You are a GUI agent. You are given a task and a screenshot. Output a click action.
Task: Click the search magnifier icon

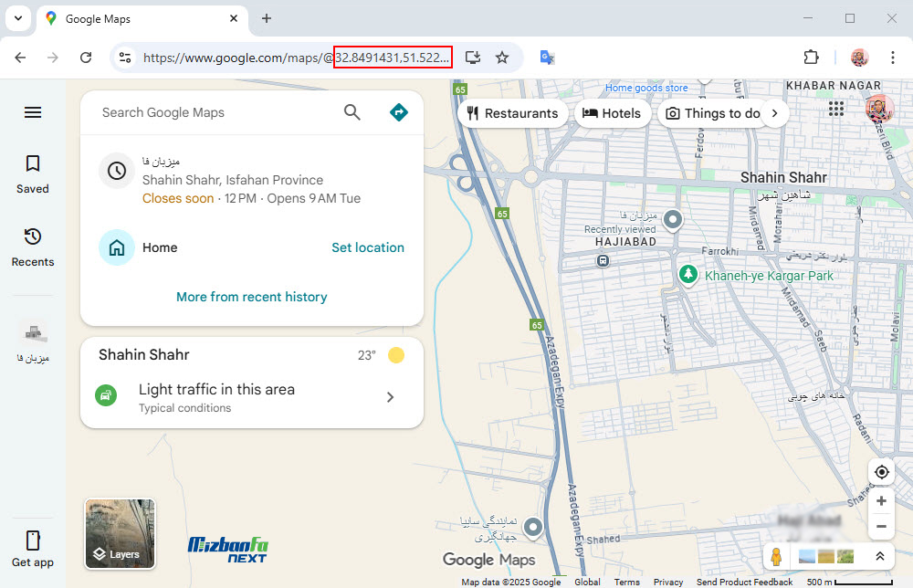352,112
